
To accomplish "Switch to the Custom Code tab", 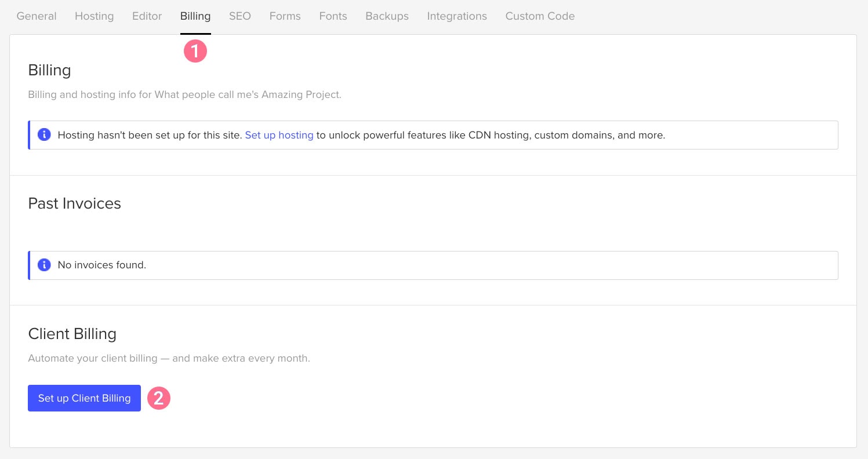I will coord(540,16).
